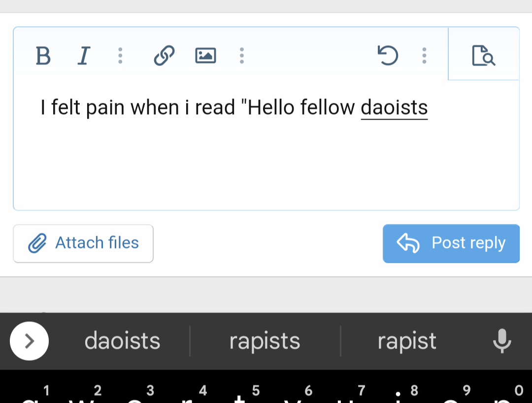Apply italic formatting to text
Screen dimensions: 532x403
[x=83, y=56]
